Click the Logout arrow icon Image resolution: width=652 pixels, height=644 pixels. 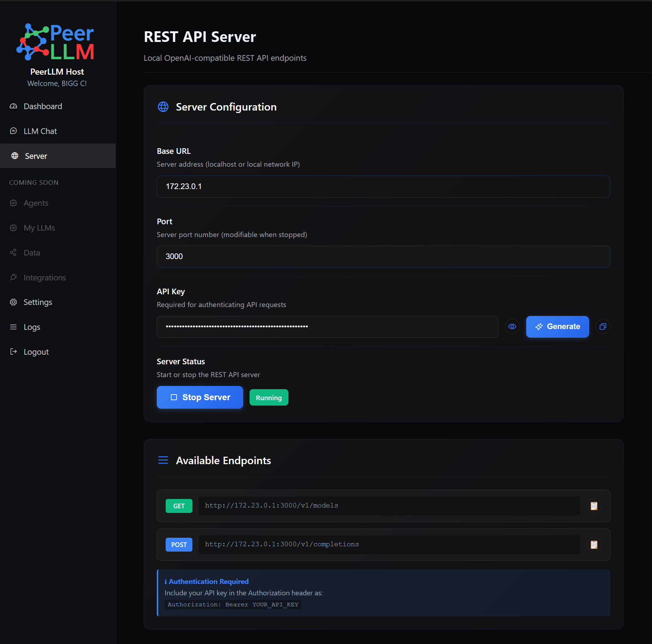point(14,352)
